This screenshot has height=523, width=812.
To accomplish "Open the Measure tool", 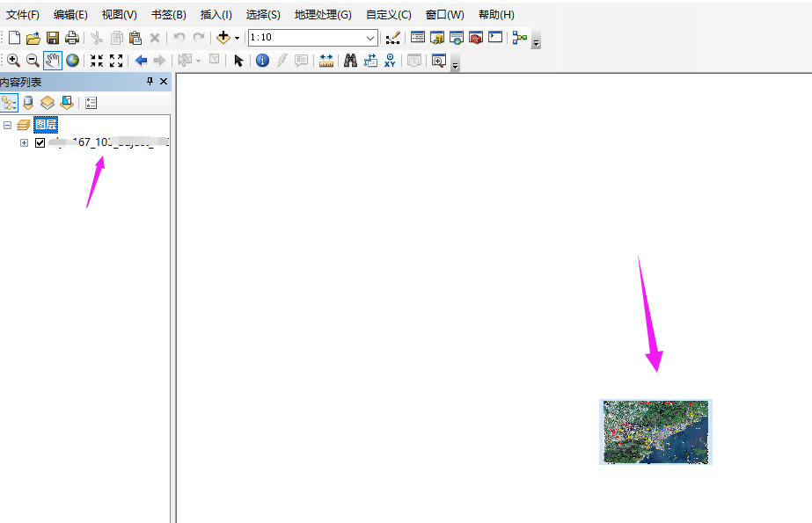I will (x=326, y=60).
